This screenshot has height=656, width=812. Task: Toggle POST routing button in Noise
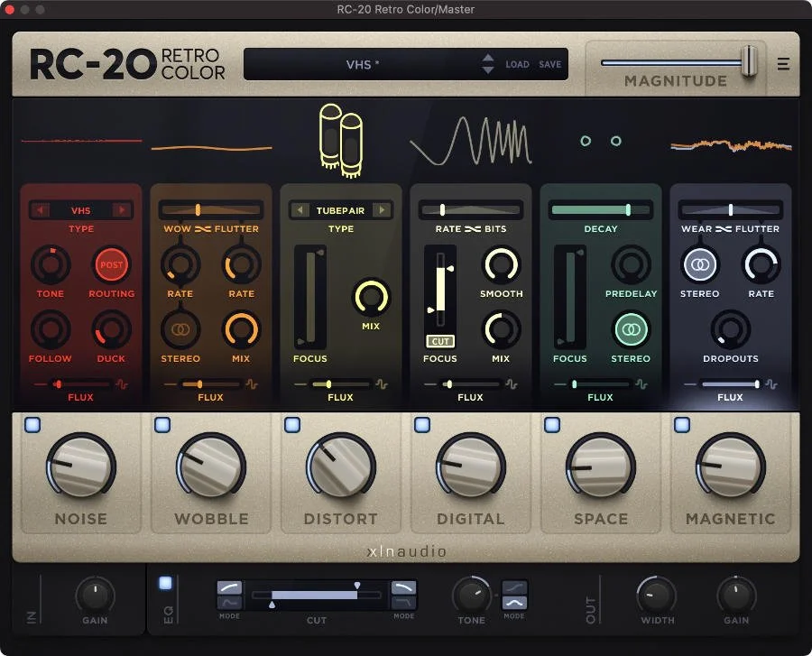[x=111, y=264]
